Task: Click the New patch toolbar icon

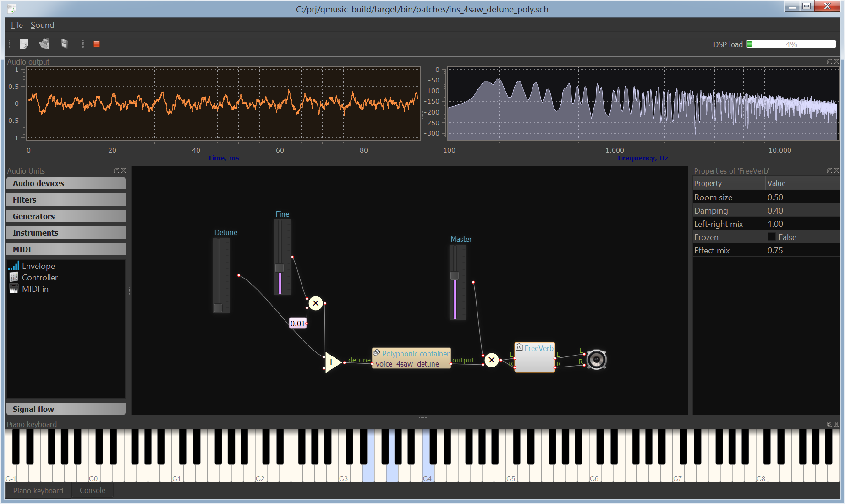Action: (x=24, y=44)
